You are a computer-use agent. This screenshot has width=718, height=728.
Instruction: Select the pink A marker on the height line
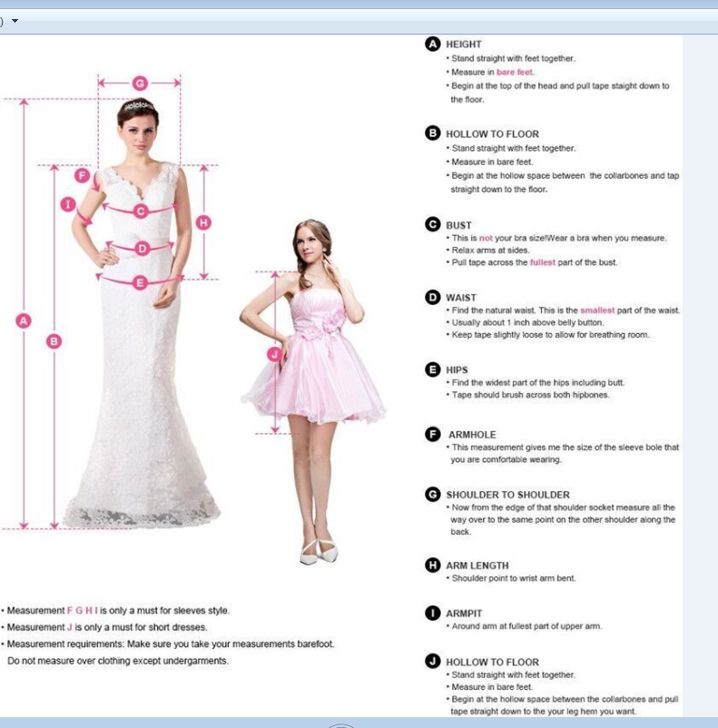click(25, 320)
